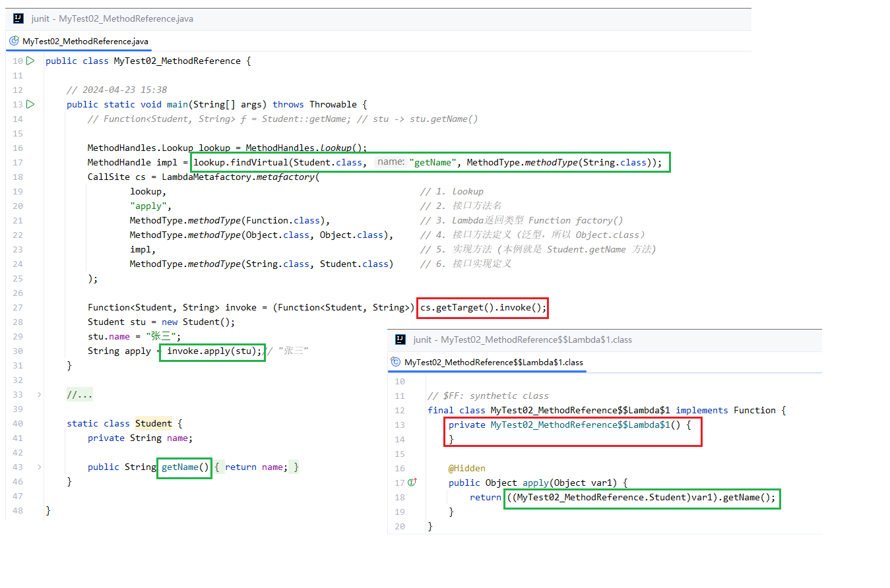This screenshot has height=588, width=890.
Task: Click the "name" field declaration on line 41
Action: point(177,438)
